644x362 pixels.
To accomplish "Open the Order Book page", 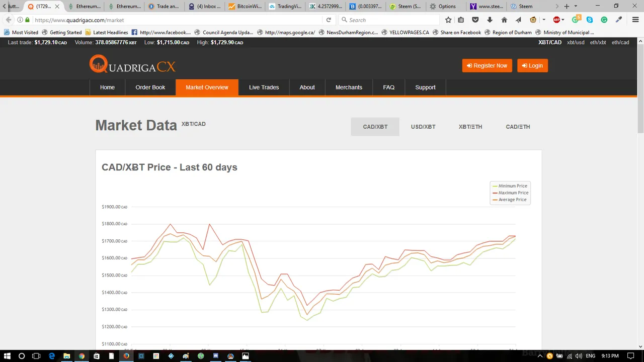I will (x=150, y=87).
